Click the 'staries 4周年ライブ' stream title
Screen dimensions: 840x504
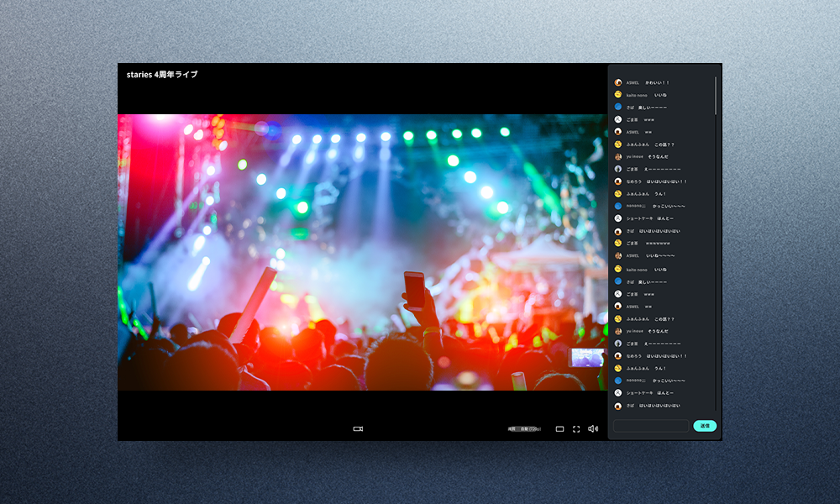pyautogui.click(x=162, y=75)
